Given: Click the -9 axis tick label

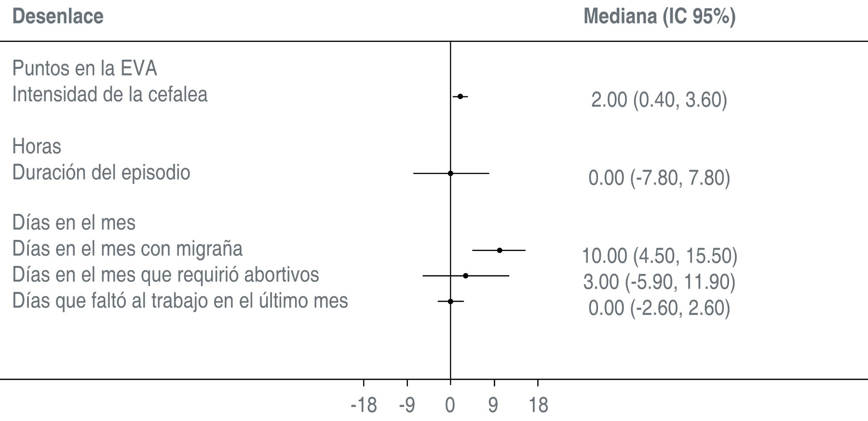Looking at the screenshot, I should click(x=407, y=405).
